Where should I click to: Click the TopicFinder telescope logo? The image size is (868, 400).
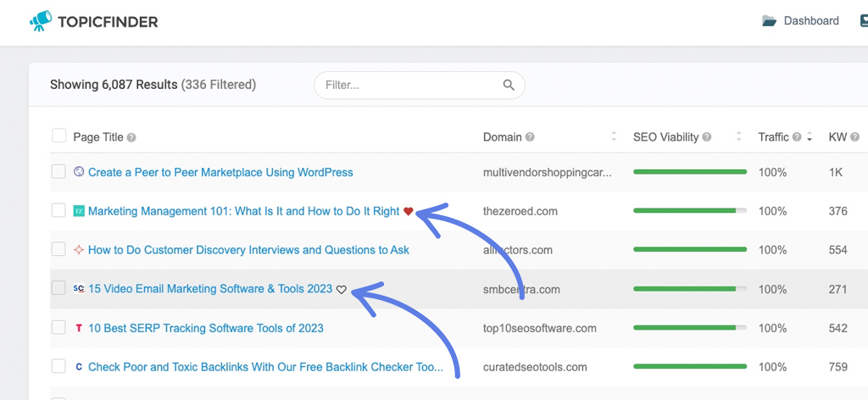[x=41, y=21]
